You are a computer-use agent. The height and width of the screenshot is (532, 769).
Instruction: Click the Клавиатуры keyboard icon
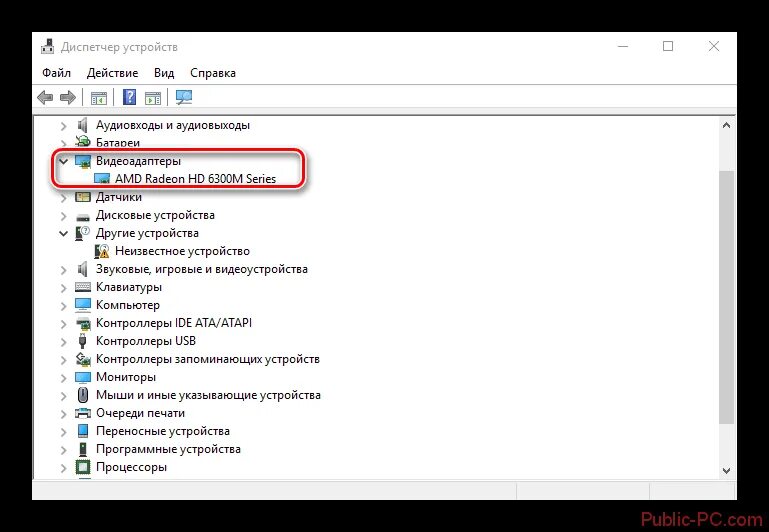click(83, 287)
